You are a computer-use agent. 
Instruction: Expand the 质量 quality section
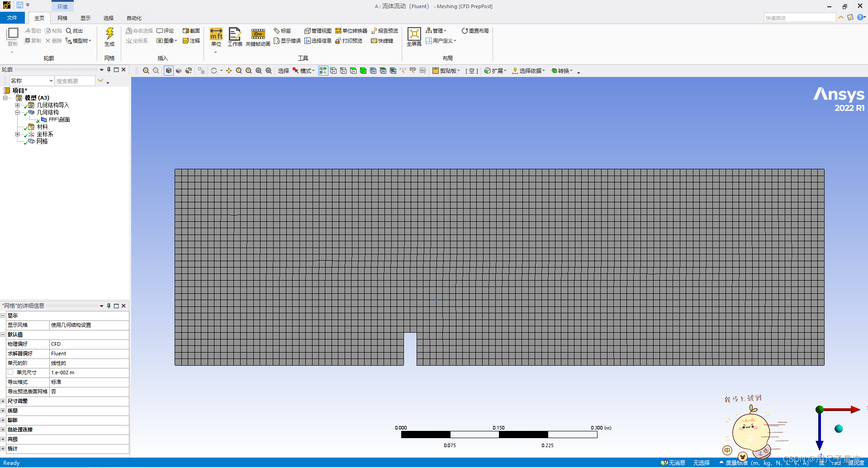click(3, 411)
